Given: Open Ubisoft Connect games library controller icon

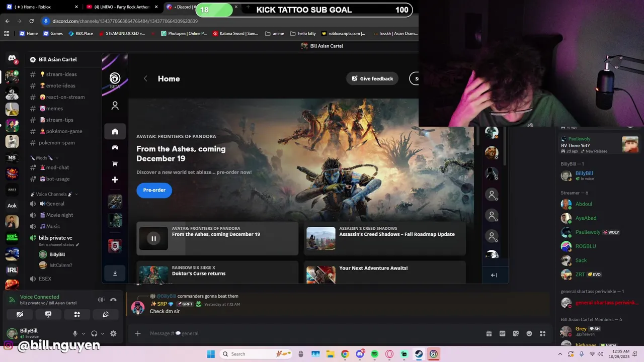Looking at the screenshot, I should [115, 147].
